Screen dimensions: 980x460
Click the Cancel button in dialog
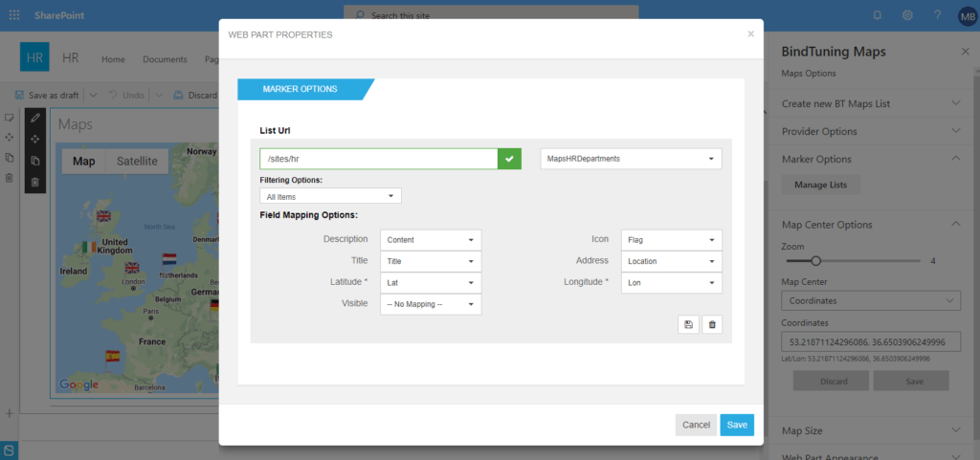click(696, 425)
